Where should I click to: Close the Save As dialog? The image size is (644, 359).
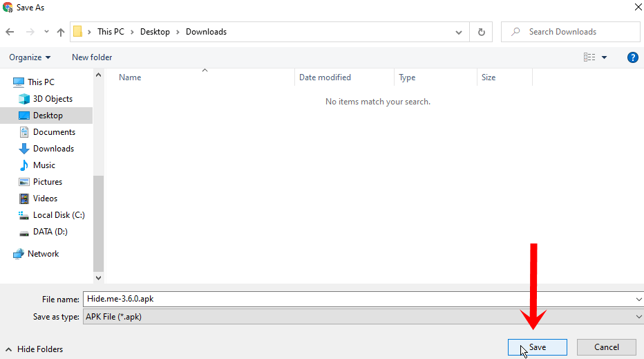click(x=638, y=7)
